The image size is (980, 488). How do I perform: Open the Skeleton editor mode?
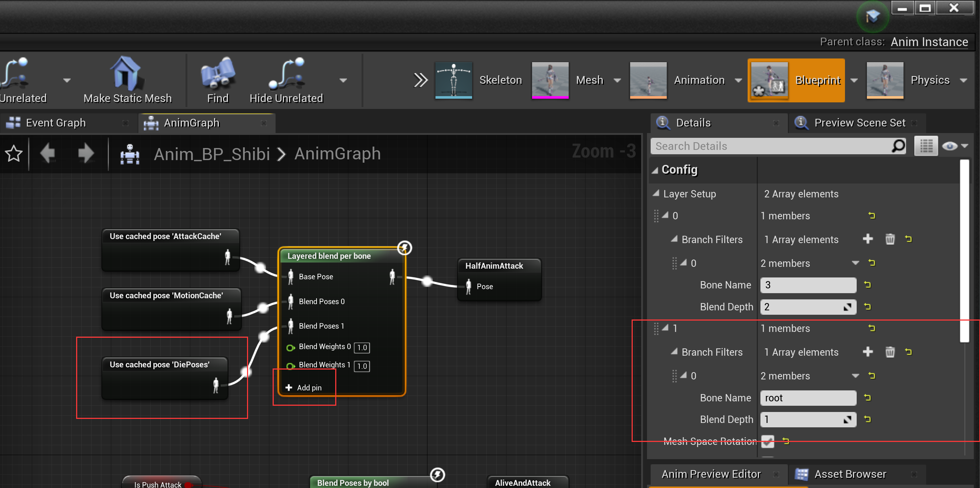coord(453,80)
